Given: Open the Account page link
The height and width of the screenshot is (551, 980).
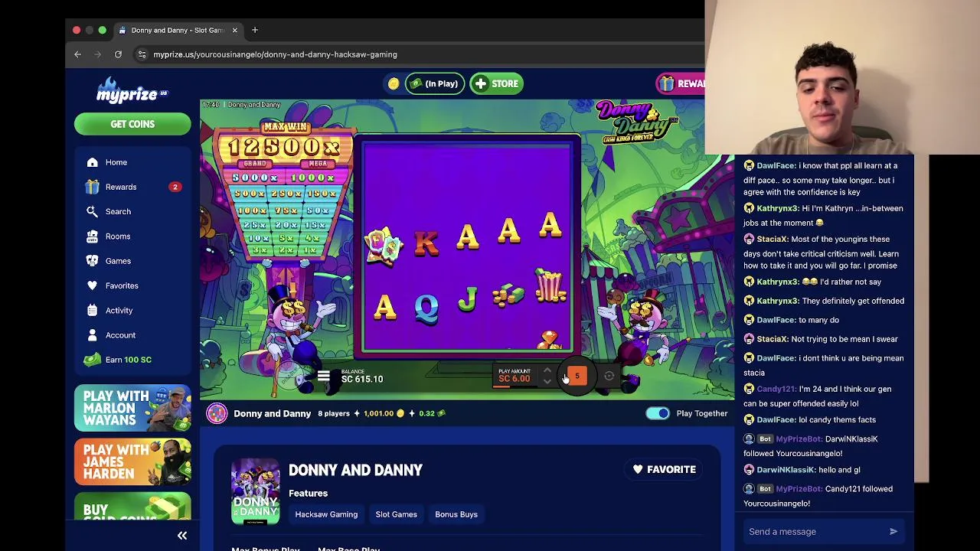Looking at the screenshot, I should (120, 335).
